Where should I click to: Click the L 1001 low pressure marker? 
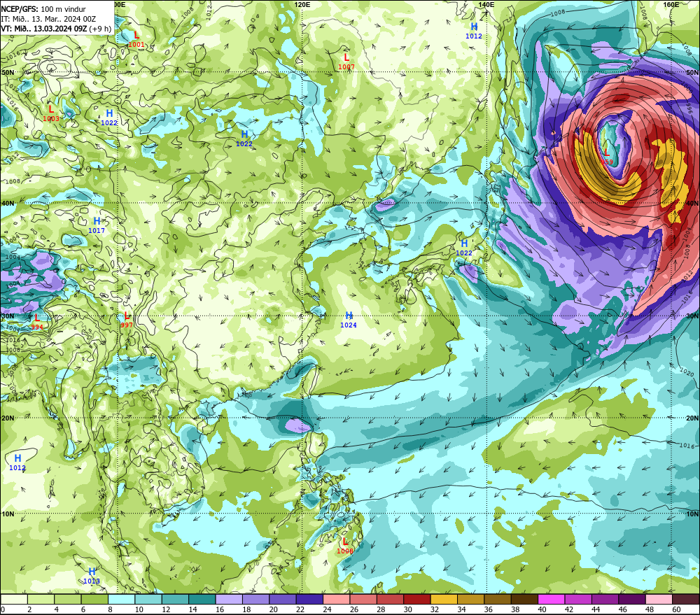click(x=136, y=40)
